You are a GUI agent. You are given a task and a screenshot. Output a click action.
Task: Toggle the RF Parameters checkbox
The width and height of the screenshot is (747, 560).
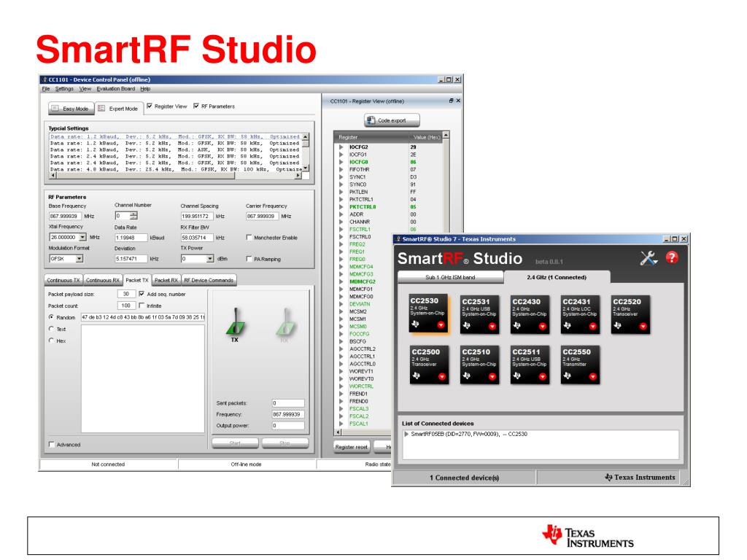pos(196,106)
